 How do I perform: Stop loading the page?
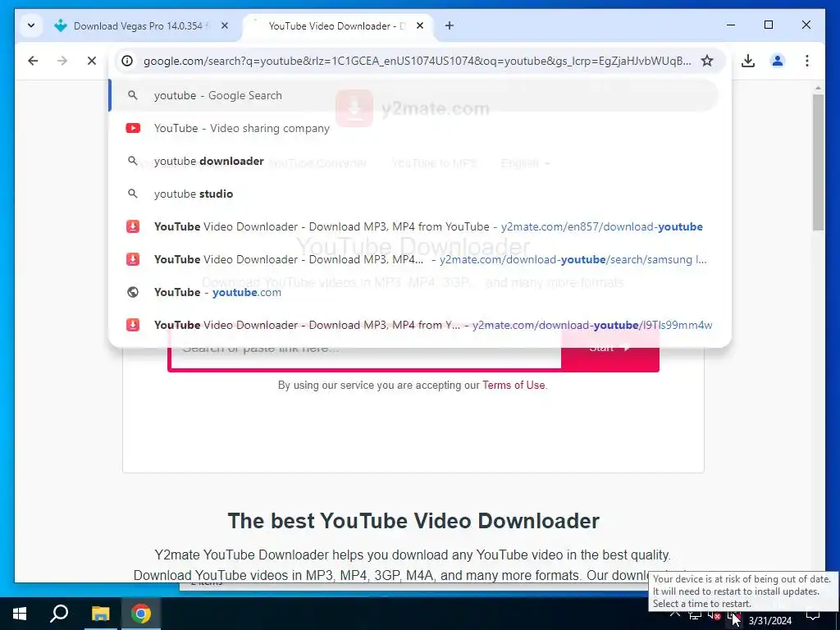click(x=92, y=61)
